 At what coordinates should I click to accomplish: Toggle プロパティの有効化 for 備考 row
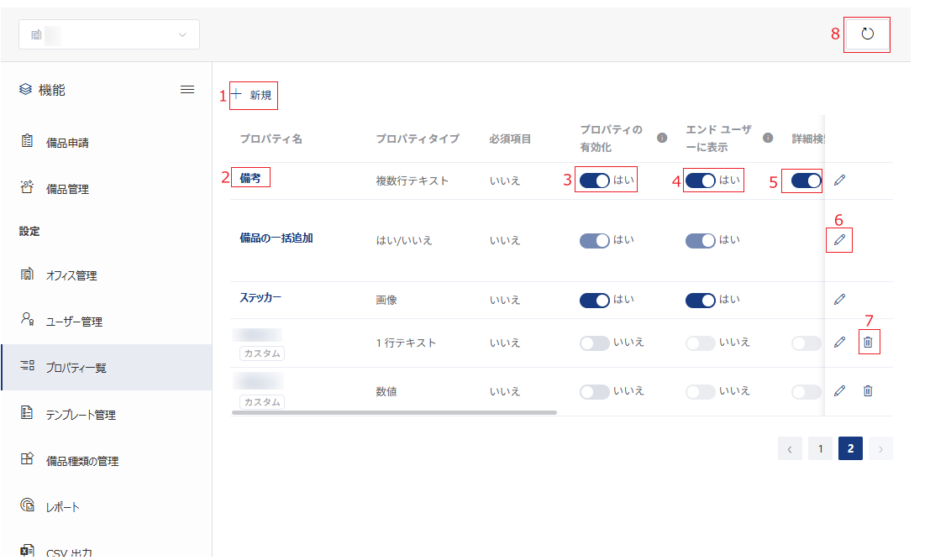[595, 181]
